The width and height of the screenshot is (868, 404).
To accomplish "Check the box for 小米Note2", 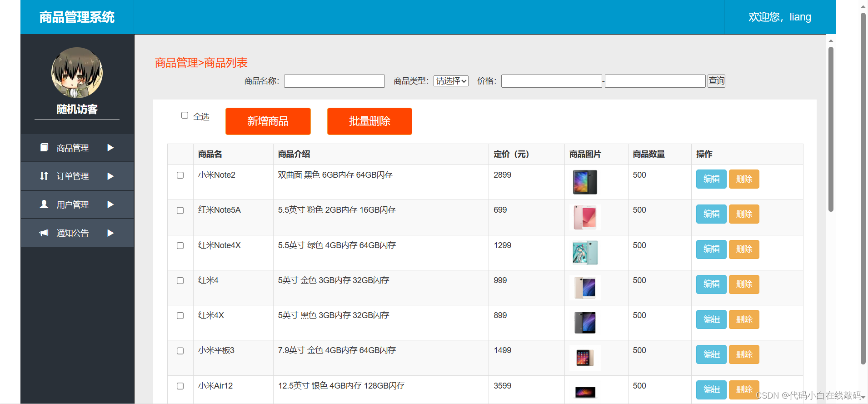I will click(x=180, y=175).
